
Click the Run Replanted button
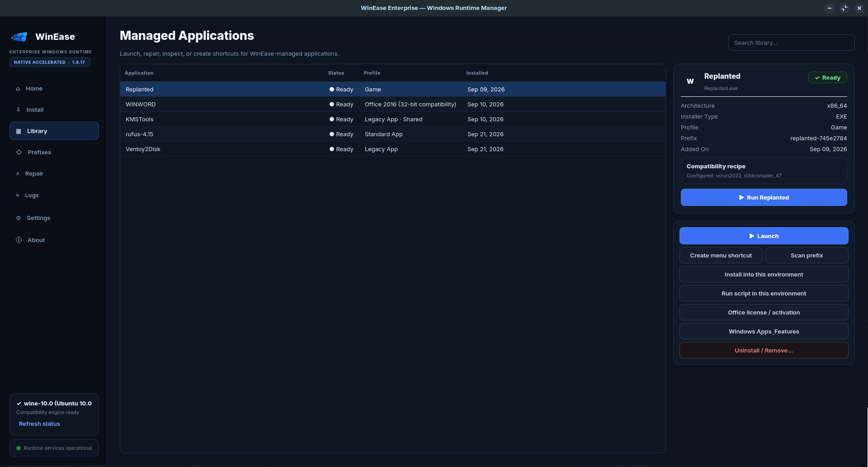pyautogui.click(x=764, y=197)
